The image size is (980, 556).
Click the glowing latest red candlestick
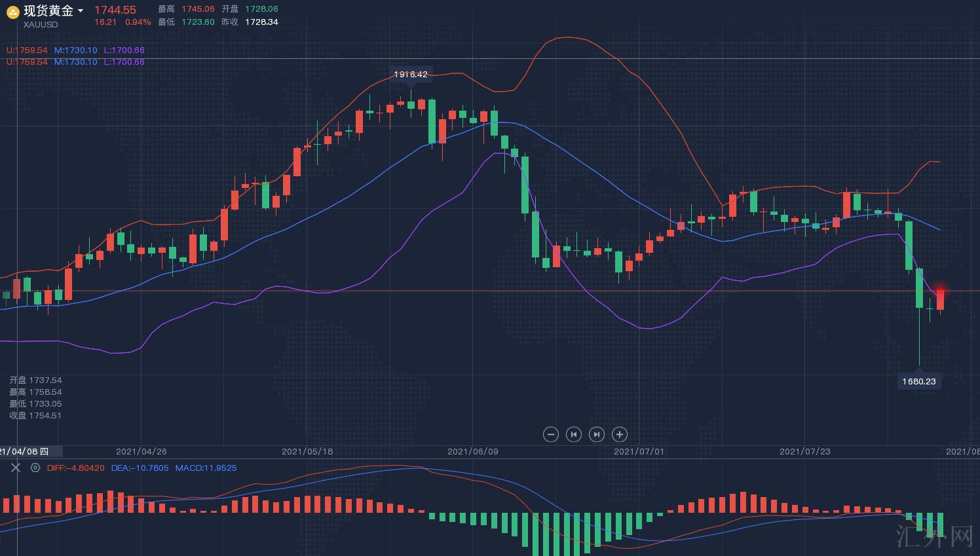[940, 299]
